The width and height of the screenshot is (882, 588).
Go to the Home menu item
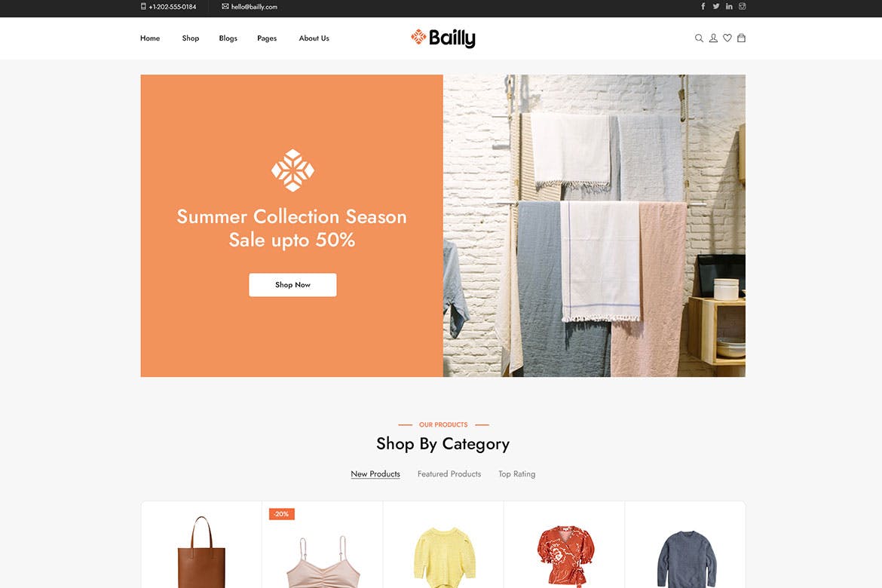[150, 38]
